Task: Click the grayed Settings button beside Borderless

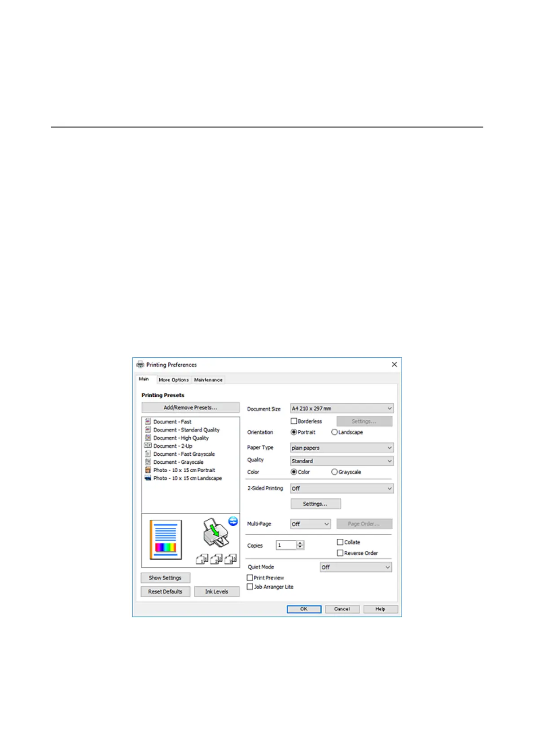Action: (364, 421)
